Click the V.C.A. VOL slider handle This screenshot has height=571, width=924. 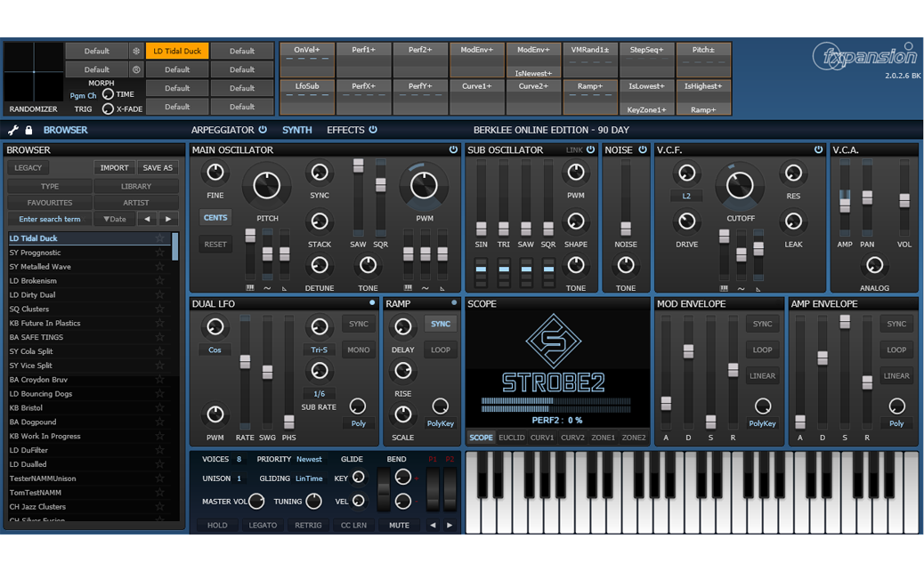coord(904,201)
